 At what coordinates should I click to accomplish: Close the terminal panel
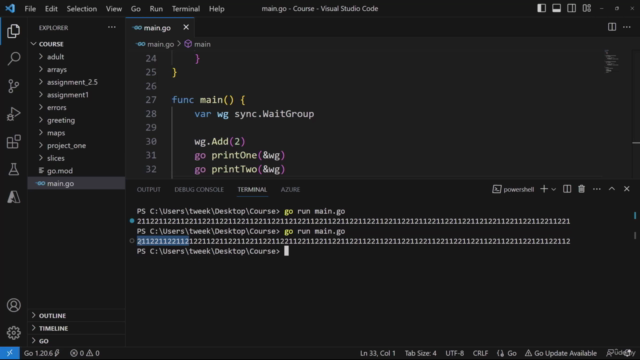tap(627, 189)
